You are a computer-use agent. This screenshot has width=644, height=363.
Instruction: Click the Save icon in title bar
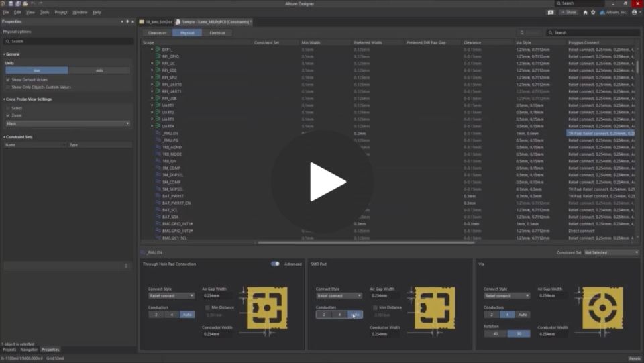[x=11, y=3]
